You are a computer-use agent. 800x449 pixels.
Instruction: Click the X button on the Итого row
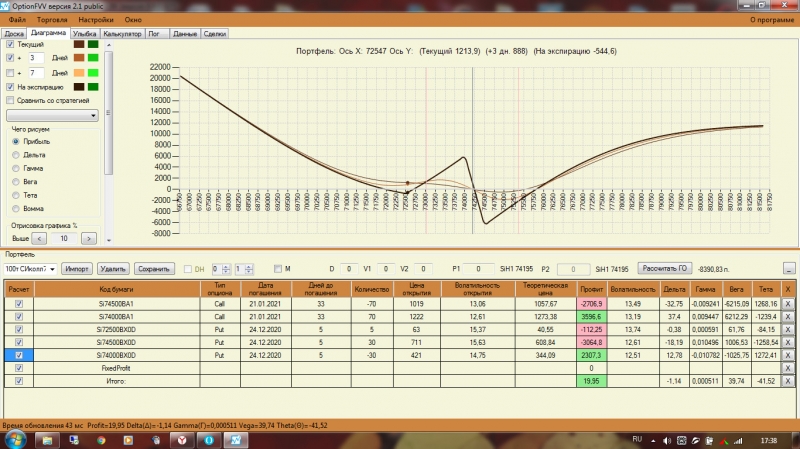click(x=787, y=381)
